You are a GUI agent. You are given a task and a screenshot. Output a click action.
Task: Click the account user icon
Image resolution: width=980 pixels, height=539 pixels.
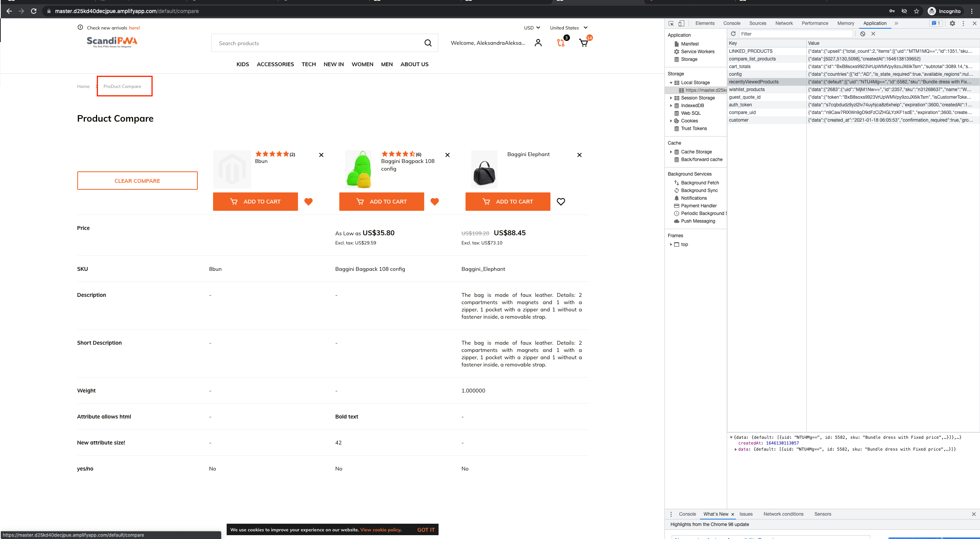click(x=538, y=43)
